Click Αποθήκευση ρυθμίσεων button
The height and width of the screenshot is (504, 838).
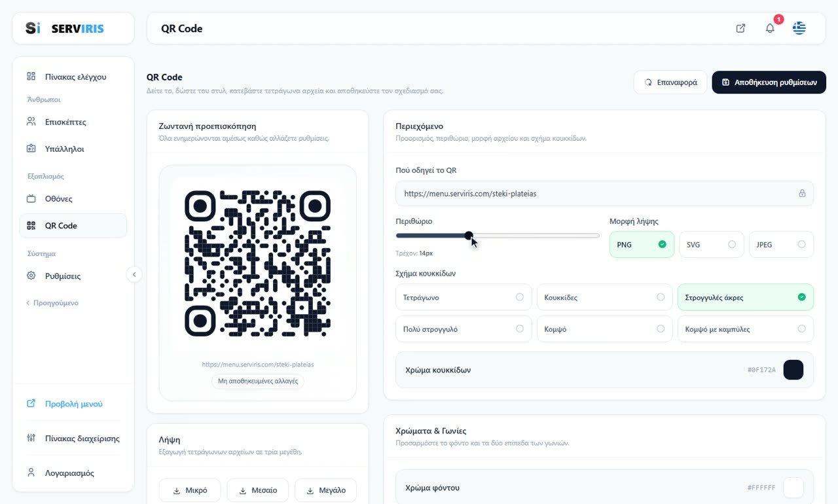tap(769, 82)
